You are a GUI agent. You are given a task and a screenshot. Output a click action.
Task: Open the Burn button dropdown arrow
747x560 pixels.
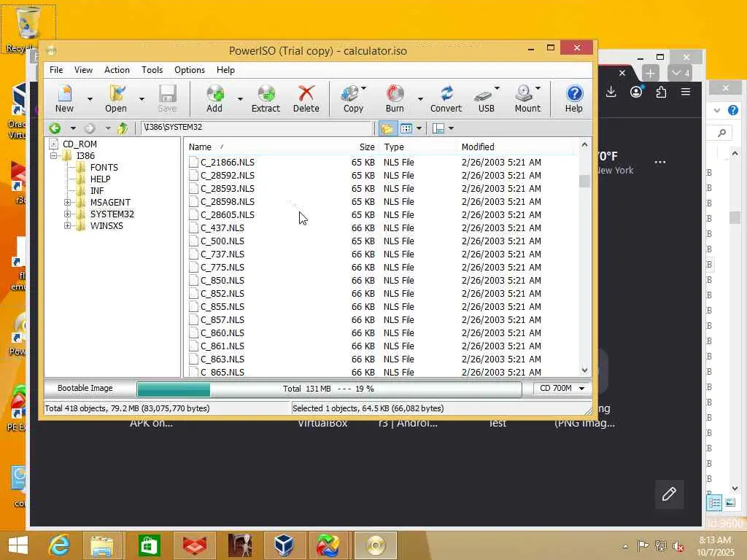click(x=420, y=99)
